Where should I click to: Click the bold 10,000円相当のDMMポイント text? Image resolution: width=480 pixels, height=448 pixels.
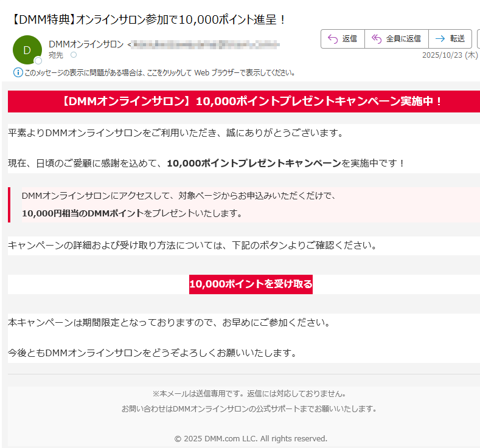click(83, 213)
